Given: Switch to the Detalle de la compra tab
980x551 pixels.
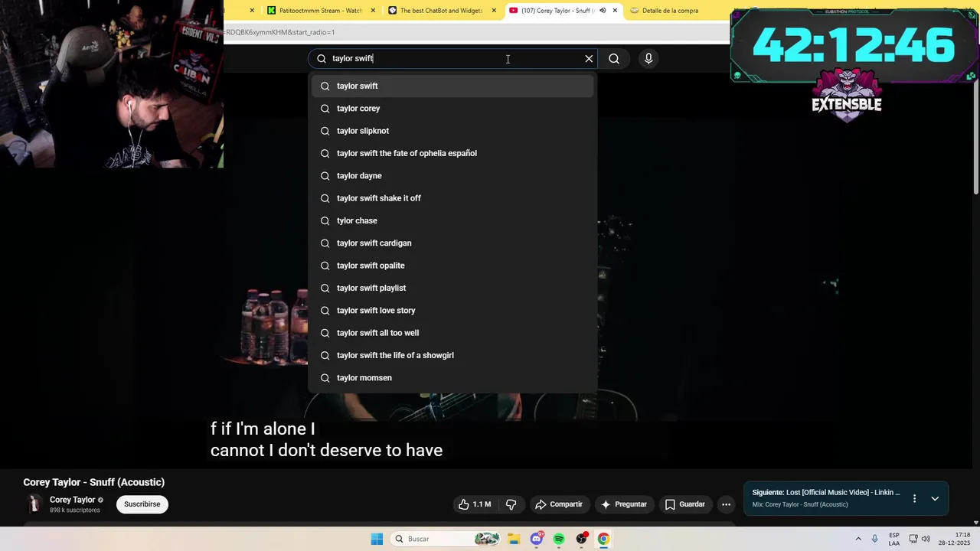Looking at the screenshot, I should coord(670,11).
